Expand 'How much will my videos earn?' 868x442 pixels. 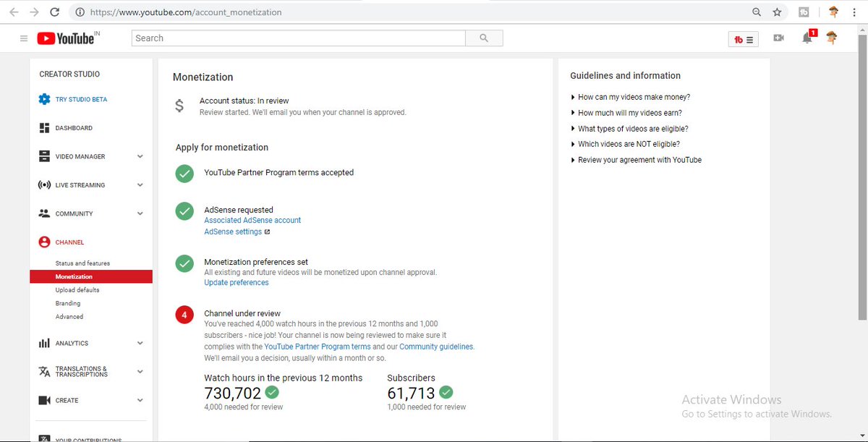(x=626, y=113)
